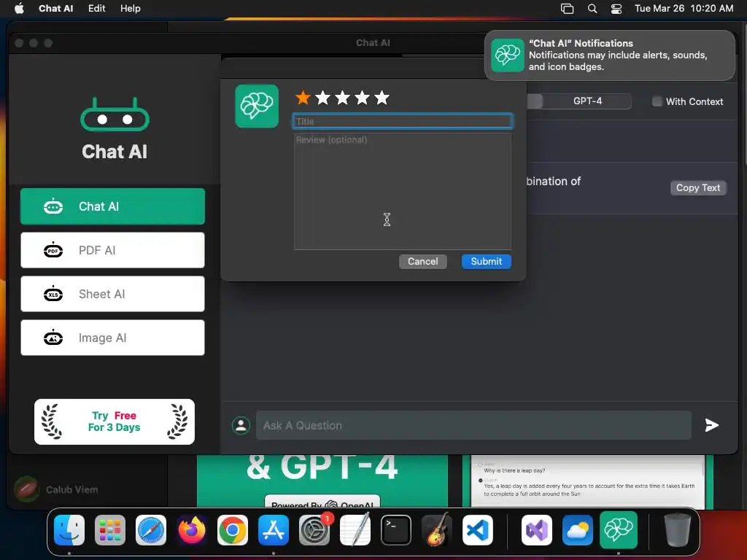Click the Chat AI brain icon in Dock
The width and height of the screenshot is (747, 560).
(619, 530)
